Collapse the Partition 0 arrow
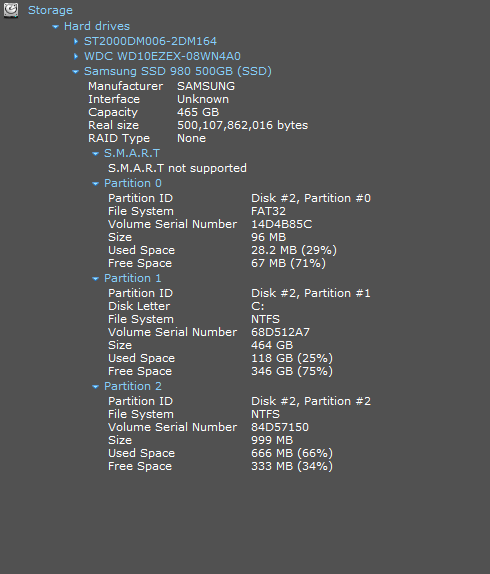 pyautogui.click(x=96, y=184)
